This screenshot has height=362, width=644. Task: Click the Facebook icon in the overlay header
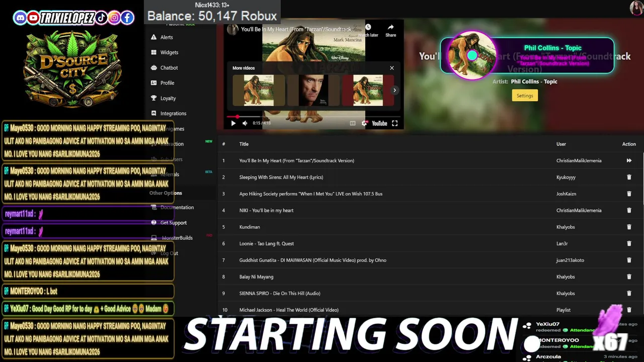coord(127,18)
